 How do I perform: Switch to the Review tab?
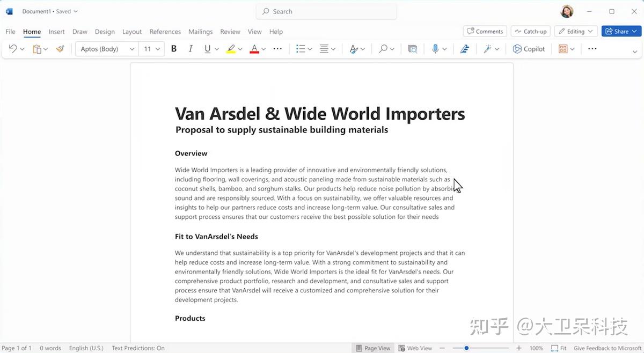[x=230, y=32]
